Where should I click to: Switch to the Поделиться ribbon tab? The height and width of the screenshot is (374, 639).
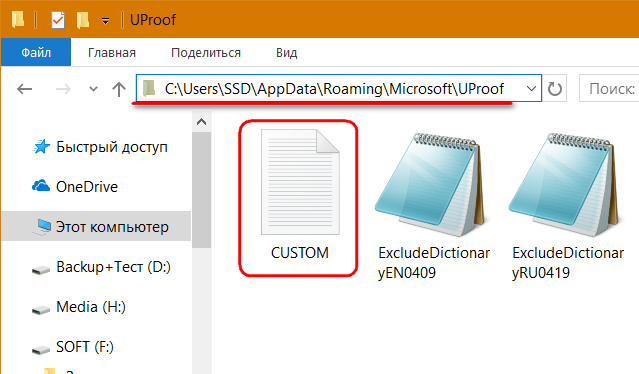(x=206, y=53)
